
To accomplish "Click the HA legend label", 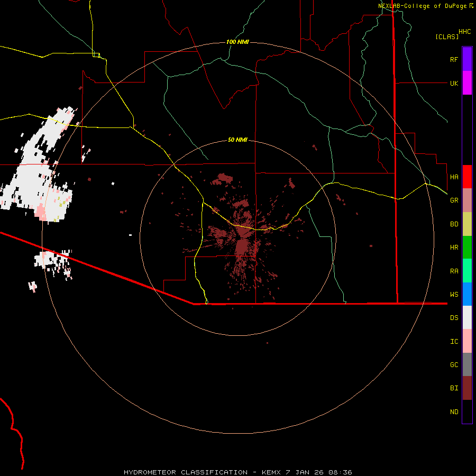I will [454, 177].
